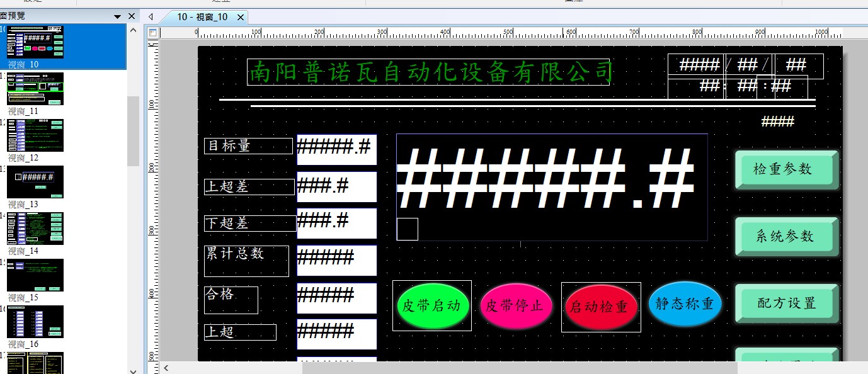Click the 检重参数 button on canvas
This screenshot has width=868, height=374.
[x=786, y=169]
